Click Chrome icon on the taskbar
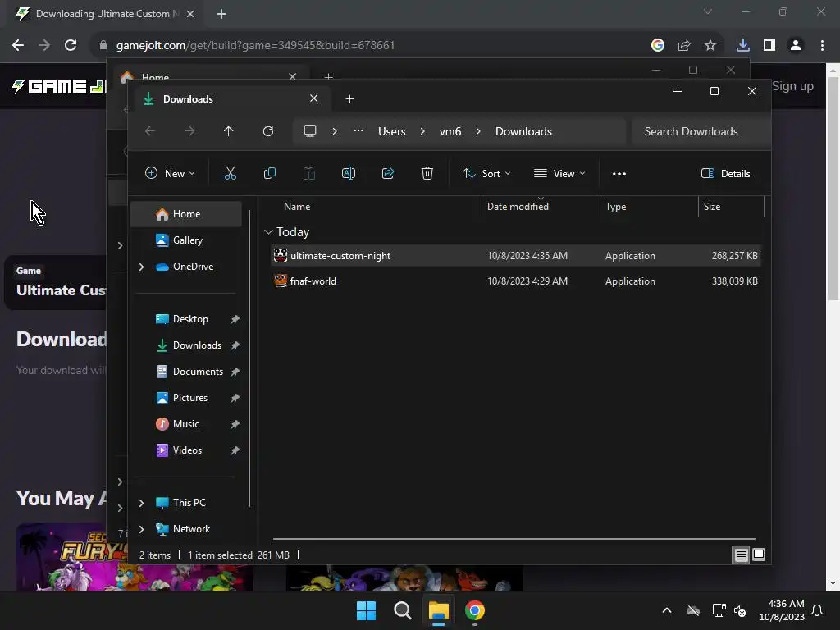 coord(475,610)
